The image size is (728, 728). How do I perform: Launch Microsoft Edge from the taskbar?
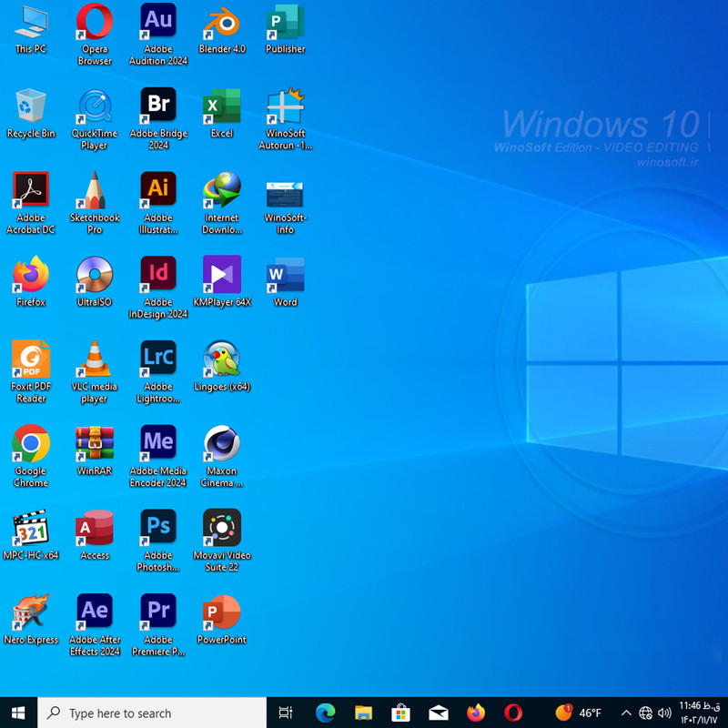click(326, 713)
